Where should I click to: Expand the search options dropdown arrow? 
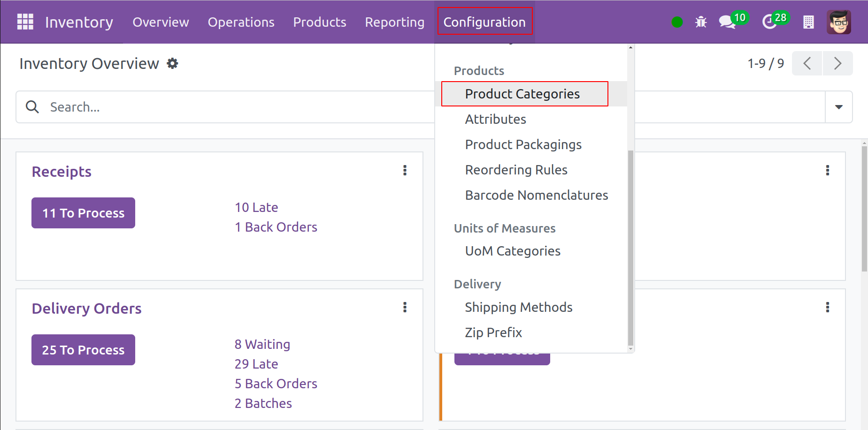(838, 107)
